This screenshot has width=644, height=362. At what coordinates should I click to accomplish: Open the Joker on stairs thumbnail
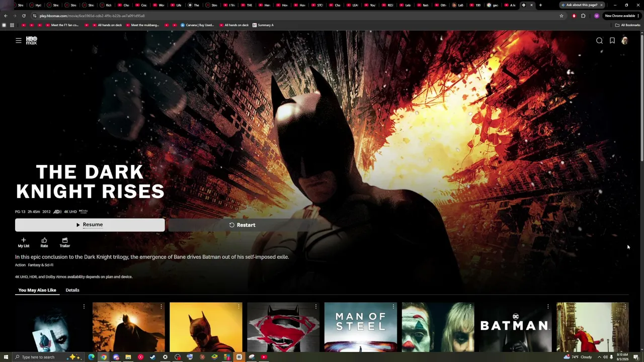tap(593, 327)
